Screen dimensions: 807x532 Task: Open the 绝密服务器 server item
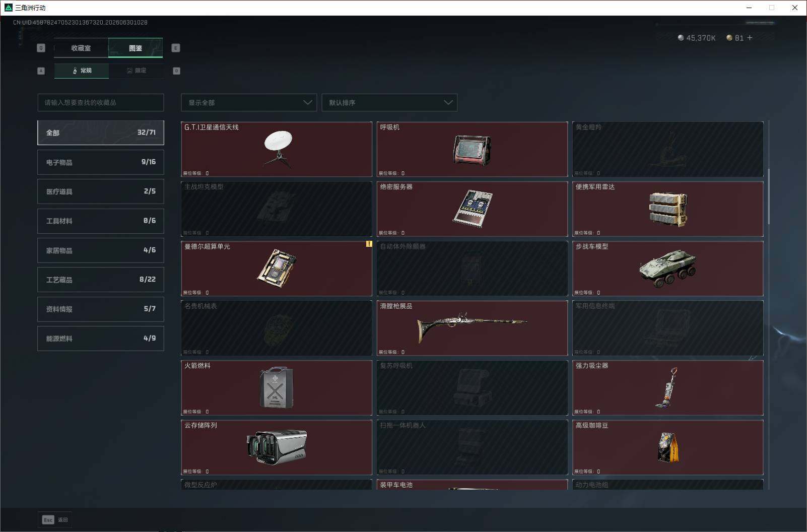(472, 209)
